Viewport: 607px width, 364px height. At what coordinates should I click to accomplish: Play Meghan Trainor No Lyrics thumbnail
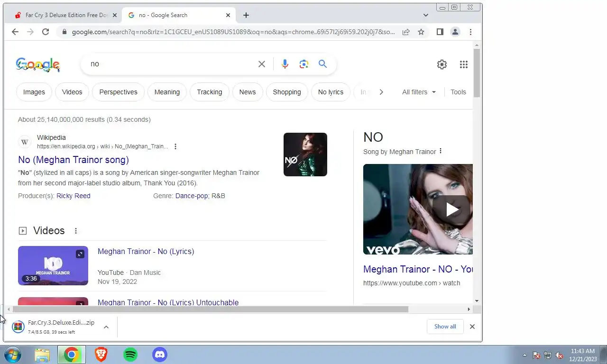click(53, 265)
